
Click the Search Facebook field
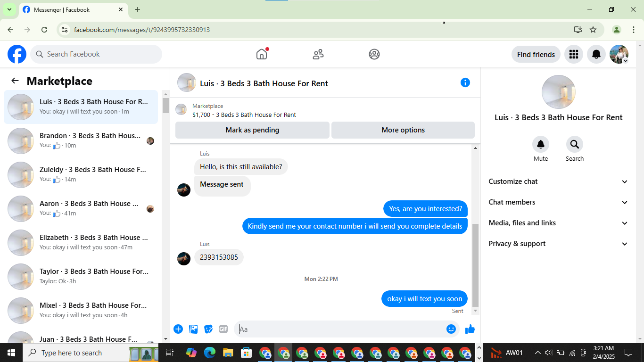96,54
